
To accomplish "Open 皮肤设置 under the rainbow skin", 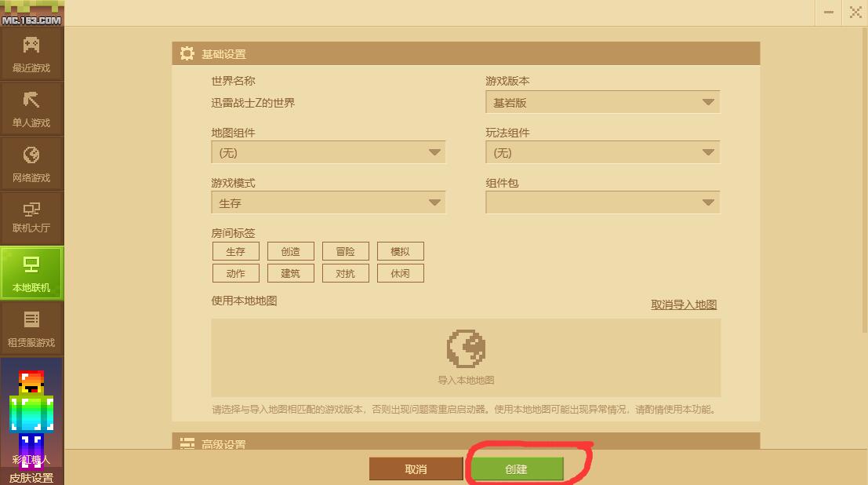I will [x=31, y=478].
